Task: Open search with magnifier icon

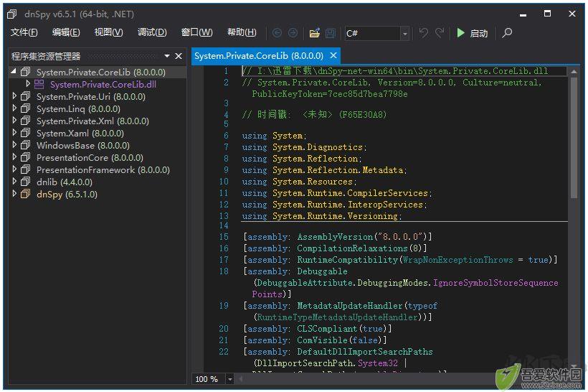Action: tap(507, 33)
